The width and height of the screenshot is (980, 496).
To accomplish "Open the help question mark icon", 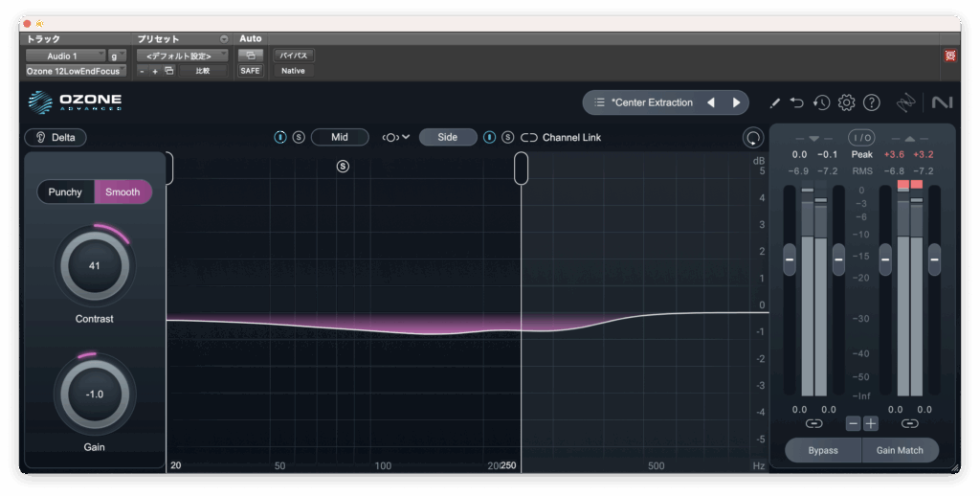I will pos(871,102).
